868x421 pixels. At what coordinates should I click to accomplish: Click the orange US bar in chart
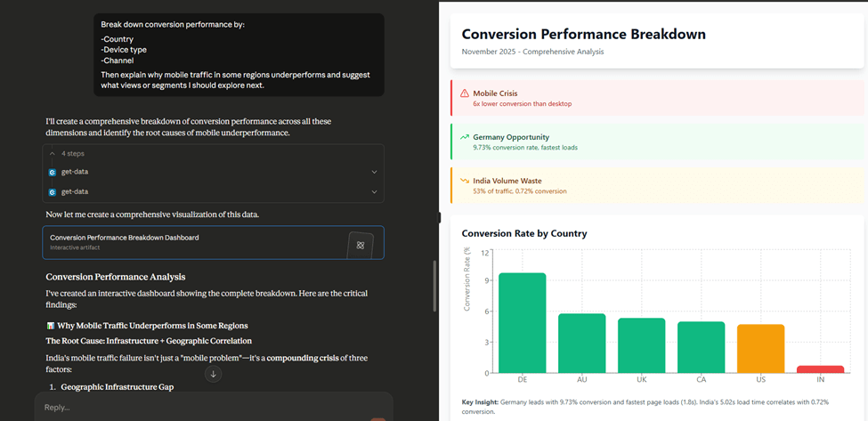(x=760, y=349)
